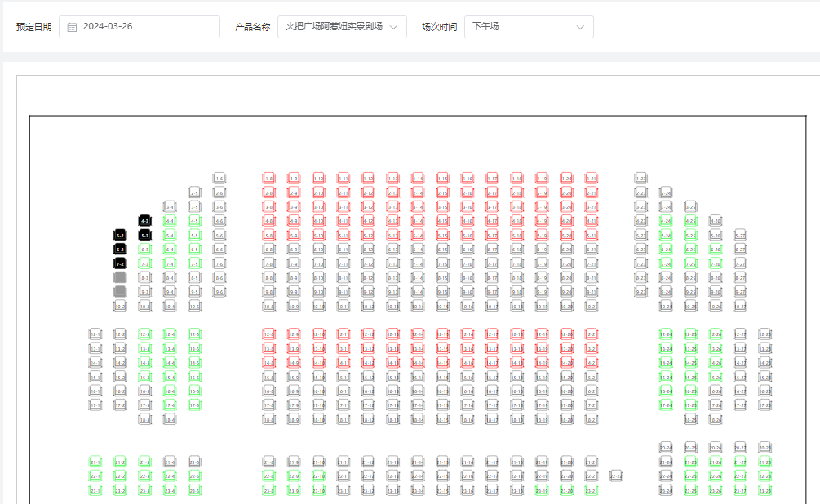820x504 pixels.
Task: Select black seat 4-3
Action: [144, 221]
